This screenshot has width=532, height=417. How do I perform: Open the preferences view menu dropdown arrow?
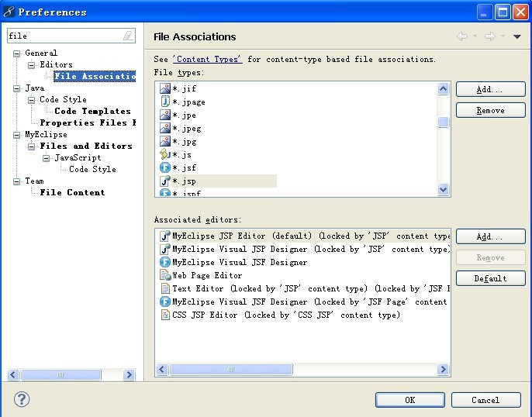517,36
